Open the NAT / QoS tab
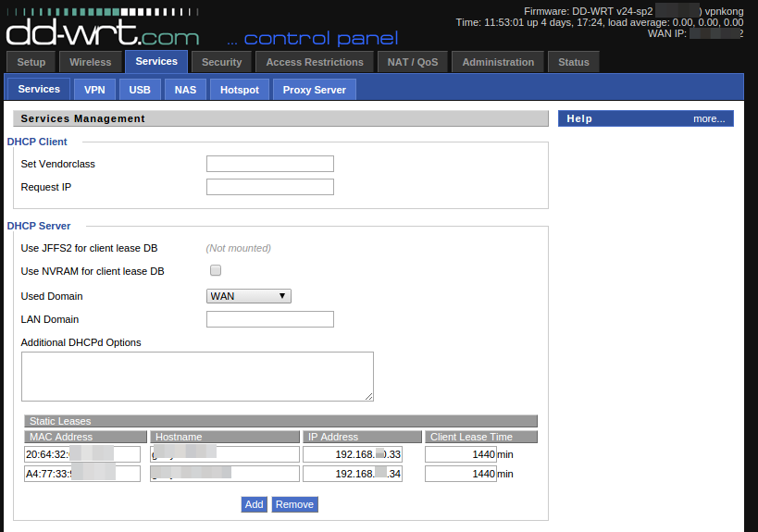758x532 pixels. [413, 62]
